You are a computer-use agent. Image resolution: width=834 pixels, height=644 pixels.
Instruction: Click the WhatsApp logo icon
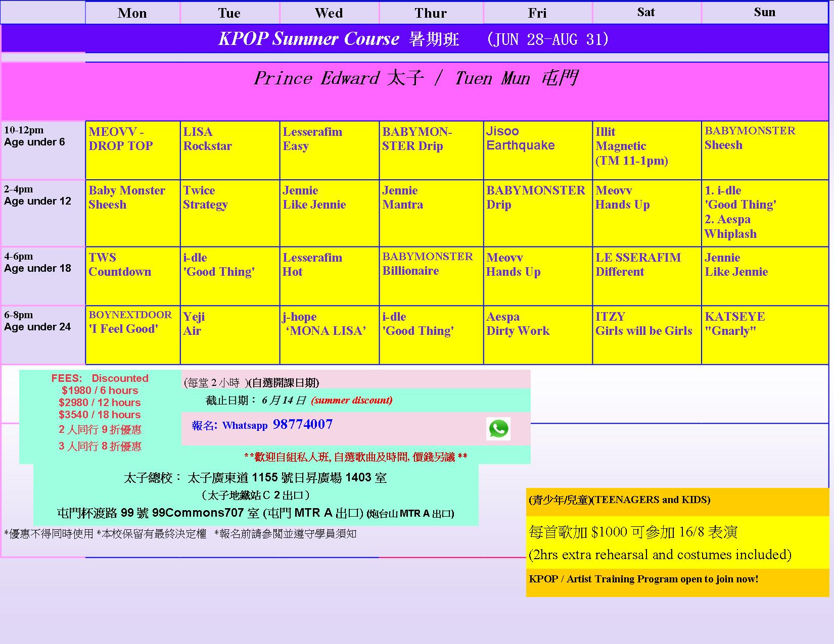498,429
